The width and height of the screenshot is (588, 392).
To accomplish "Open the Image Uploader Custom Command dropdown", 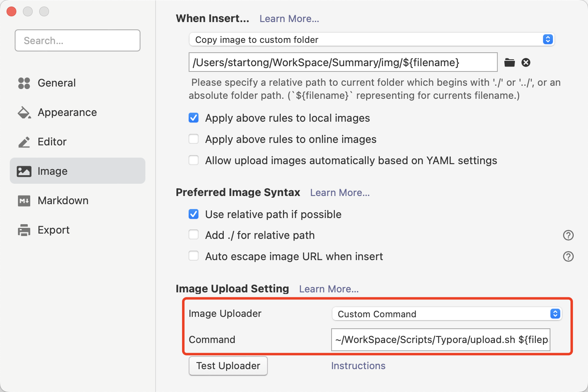I will pos(447,314).
